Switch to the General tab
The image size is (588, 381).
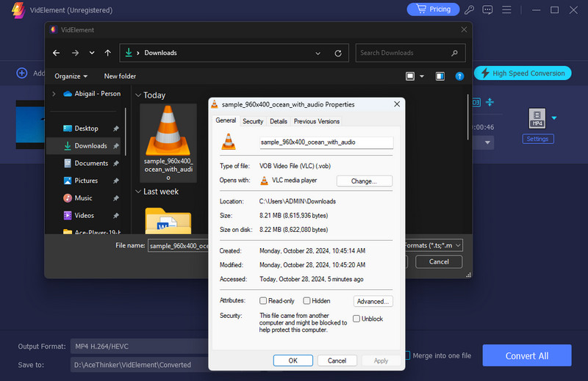point(226,120)
